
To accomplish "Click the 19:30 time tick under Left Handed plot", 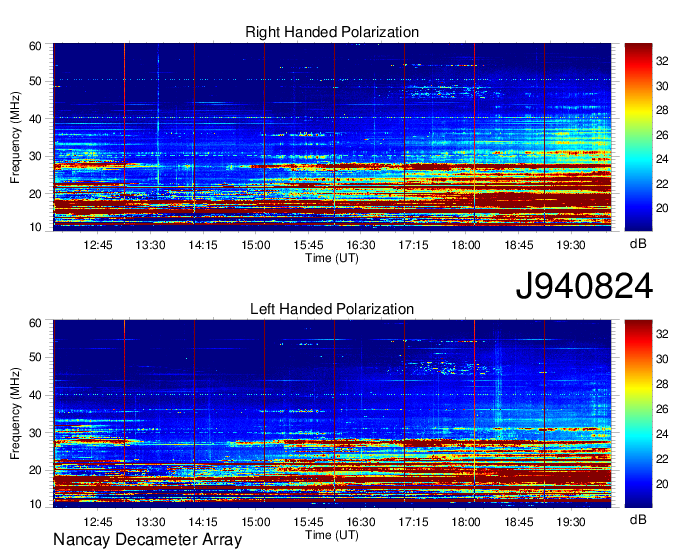I will pos(571,522).
